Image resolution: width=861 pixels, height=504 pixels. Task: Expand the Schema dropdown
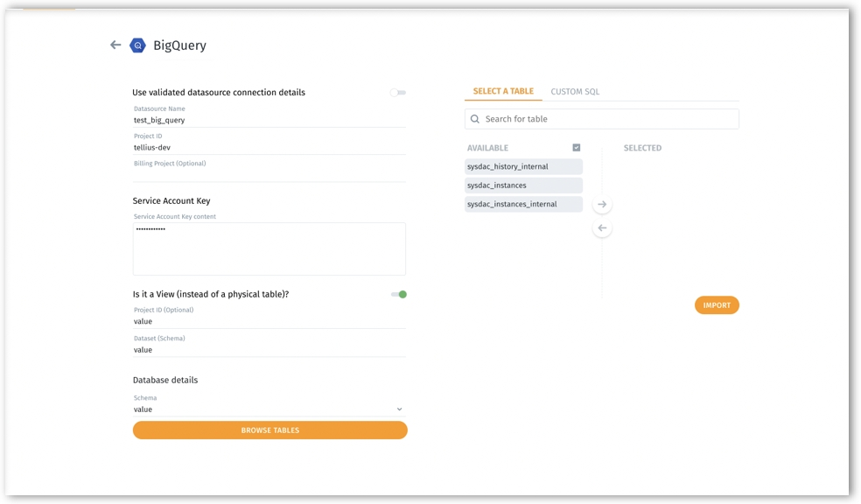(399, 409)
